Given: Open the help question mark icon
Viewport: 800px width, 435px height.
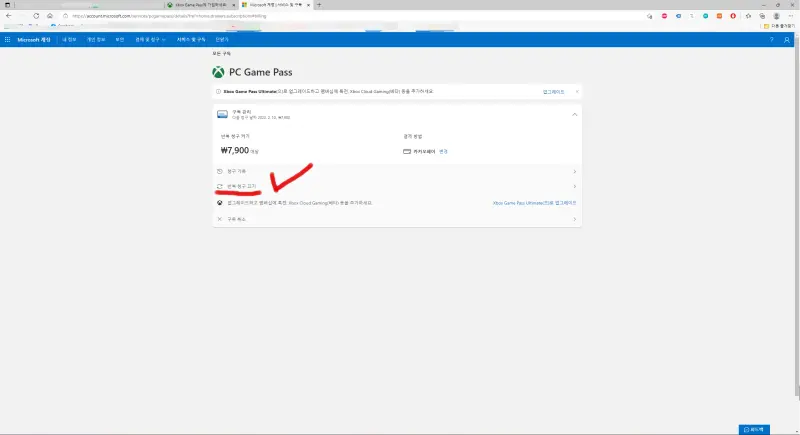Looking at the screenshot, I should (x=771, y=40).
